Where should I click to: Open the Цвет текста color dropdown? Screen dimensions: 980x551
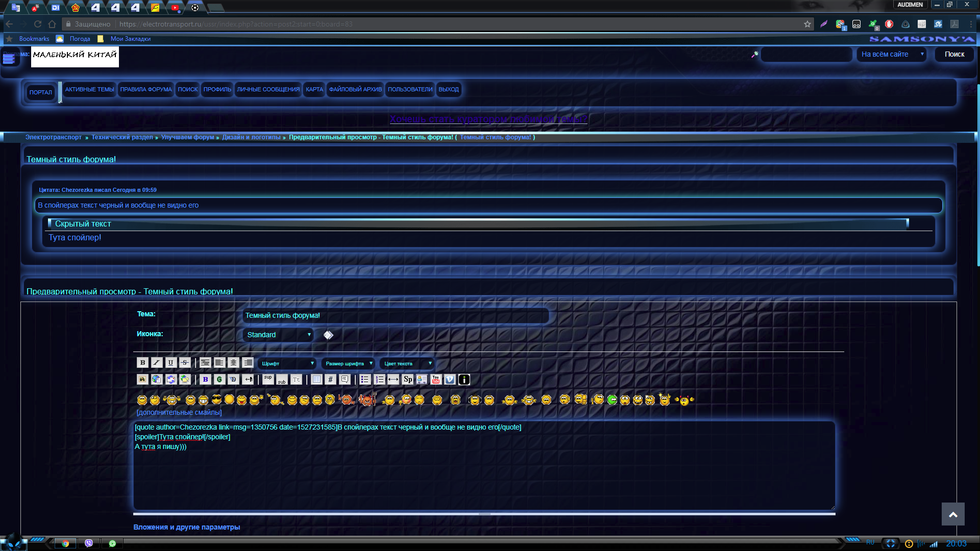click(407, 363)
